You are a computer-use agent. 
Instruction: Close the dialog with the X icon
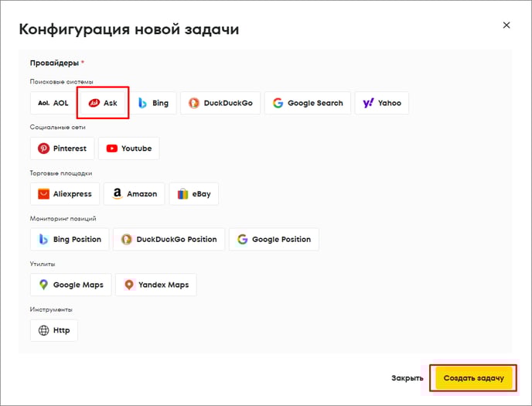(506, 25)
